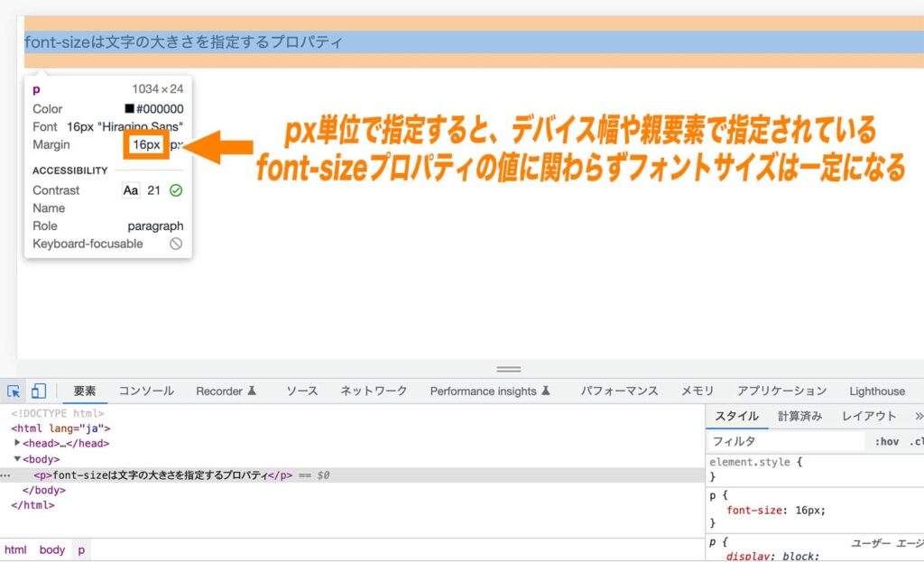The height and width of the screenshot is (562, 924).
Task: Select html in the breadcrumb bar
Action: point(15,549)
